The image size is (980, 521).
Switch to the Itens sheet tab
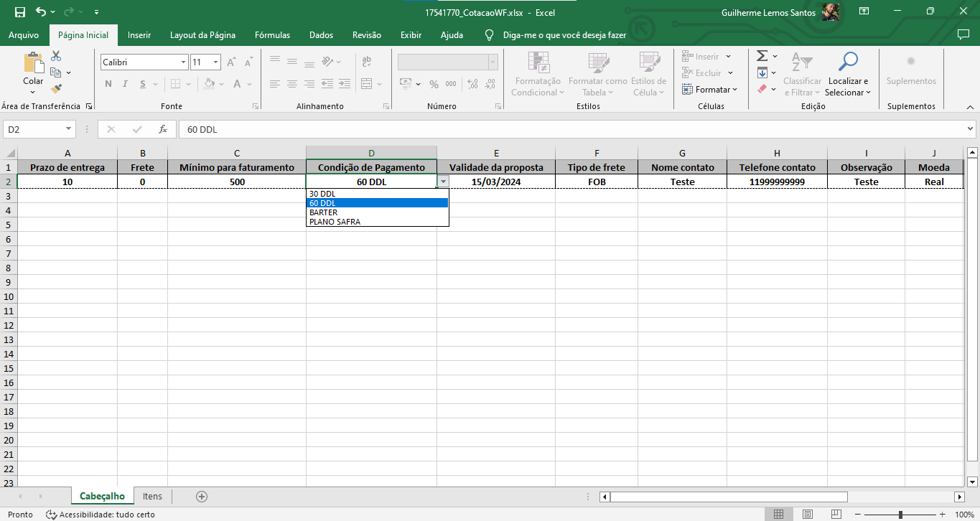152,497
